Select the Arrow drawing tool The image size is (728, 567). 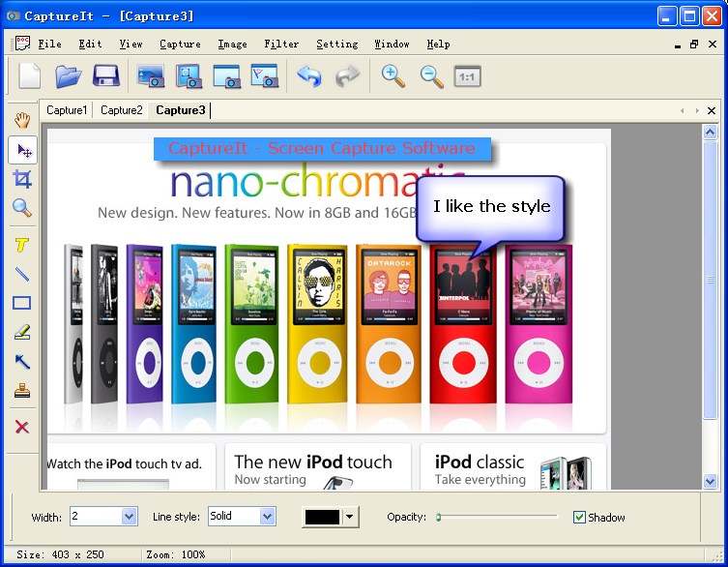tap(22, 361)
